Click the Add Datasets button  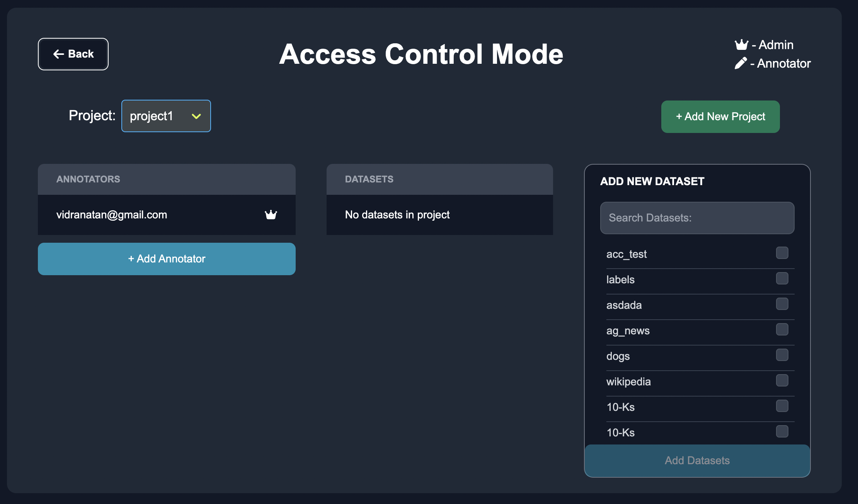point(697,461)
